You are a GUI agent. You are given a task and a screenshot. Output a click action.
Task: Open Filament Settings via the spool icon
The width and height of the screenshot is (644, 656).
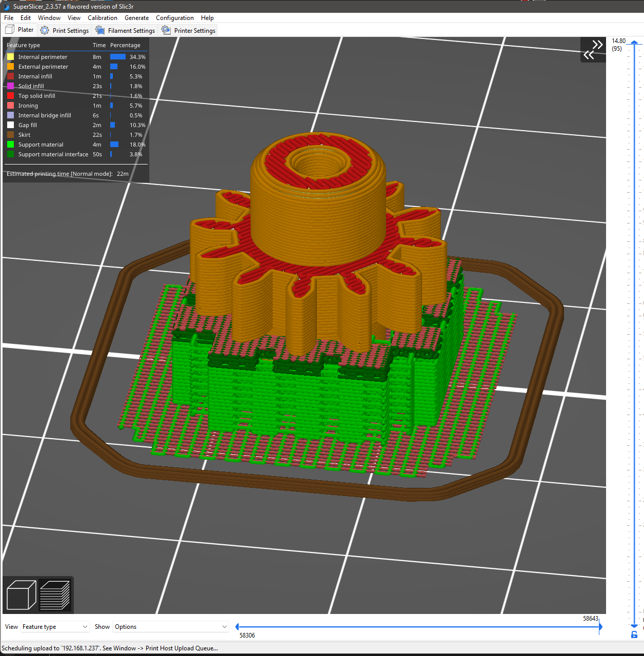(x=99, y=30)
